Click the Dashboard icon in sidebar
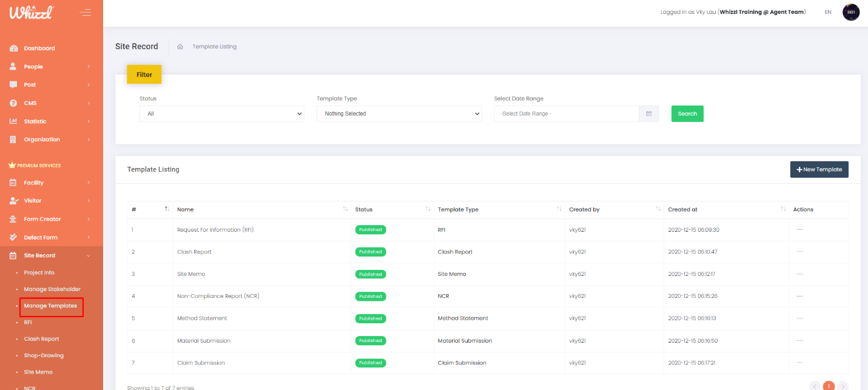The width and height of the screenshot is (868, 390). pos(13,49)
